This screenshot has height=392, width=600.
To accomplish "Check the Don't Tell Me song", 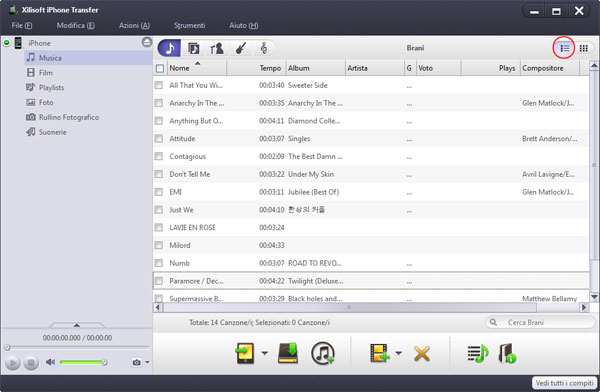I will point(159,174).
